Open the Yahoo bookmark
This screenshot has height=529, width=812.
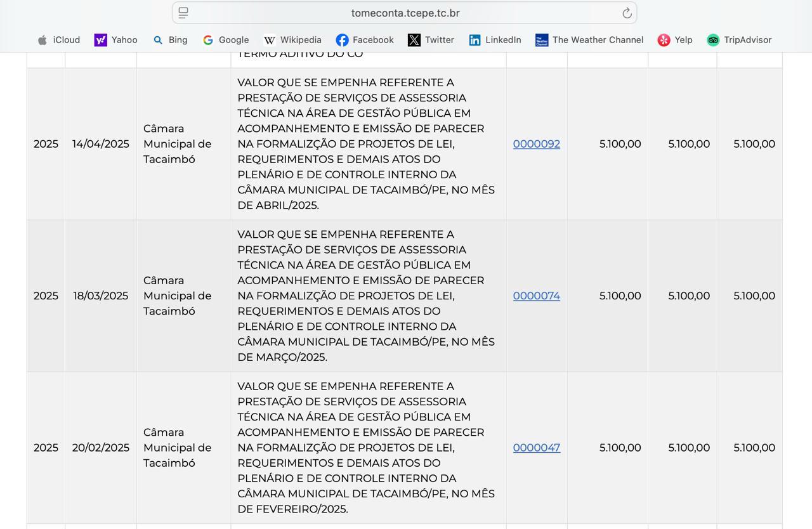116,40
